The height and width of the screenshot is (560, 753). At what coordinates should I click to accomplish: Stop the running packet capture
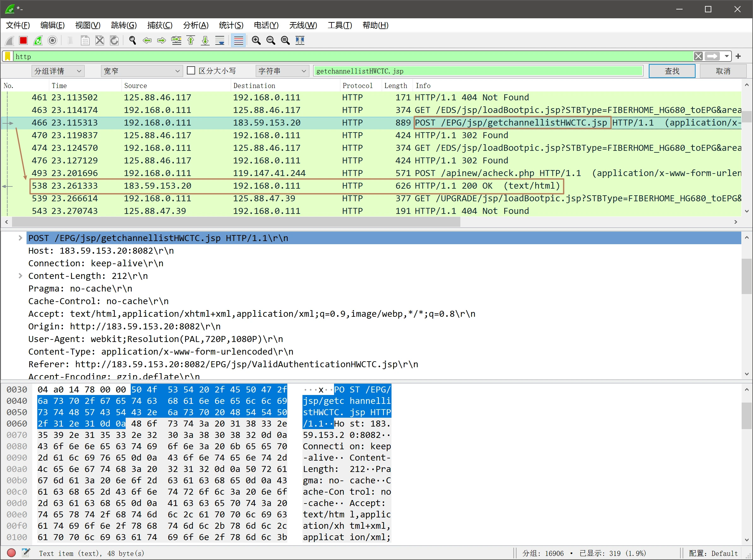tap(23, 41)
